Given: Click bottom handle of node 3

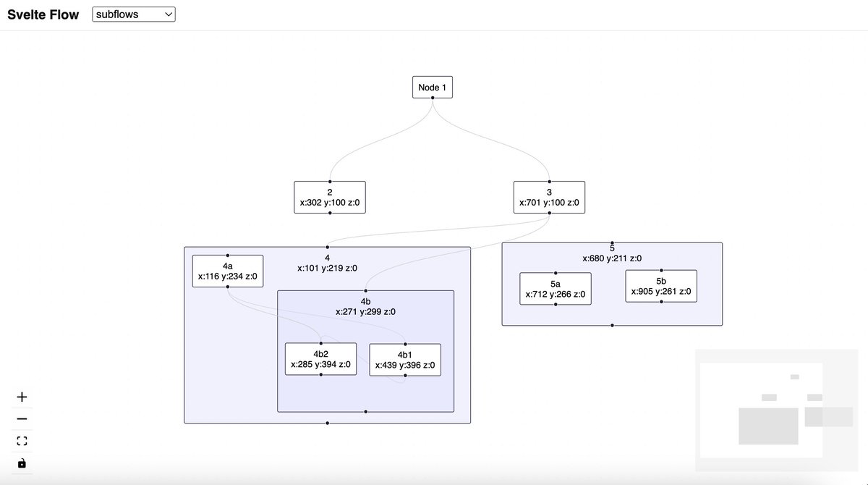Looking at the screenshot, I should tap(549, 214).
